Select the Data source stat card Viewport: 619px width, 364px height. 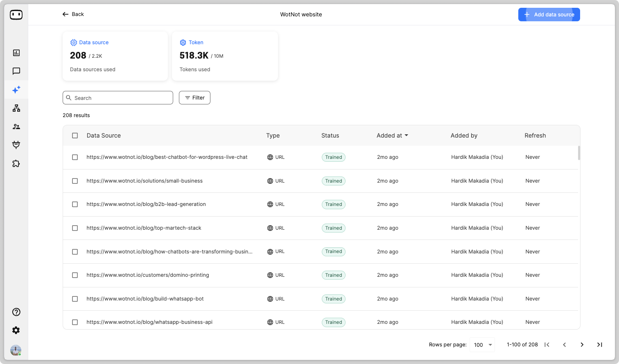pos(115,56)
